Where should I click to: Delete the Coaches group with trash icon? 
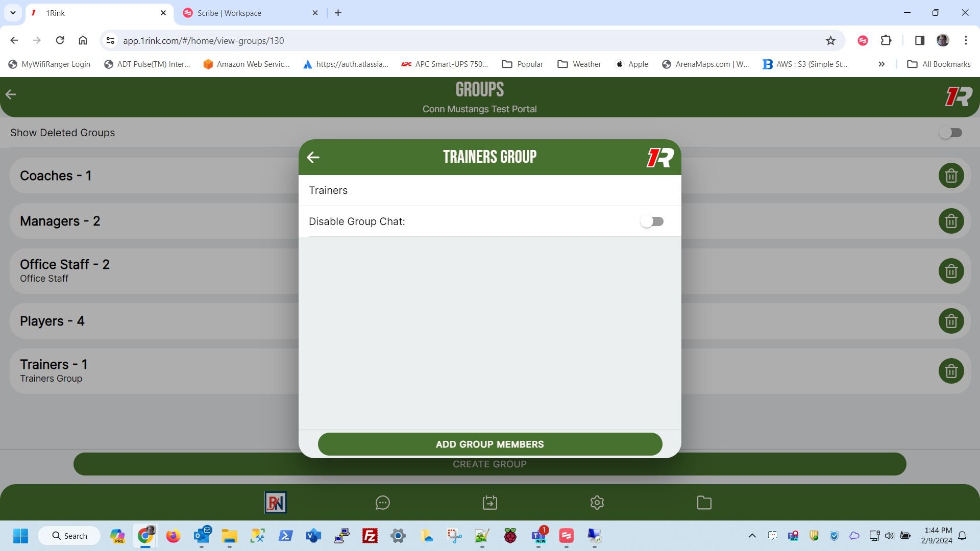[x=951, y=176]
